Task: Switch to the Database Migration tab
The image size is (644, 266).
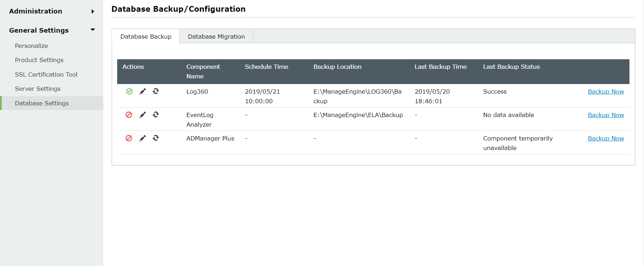Action: (216, 37)
